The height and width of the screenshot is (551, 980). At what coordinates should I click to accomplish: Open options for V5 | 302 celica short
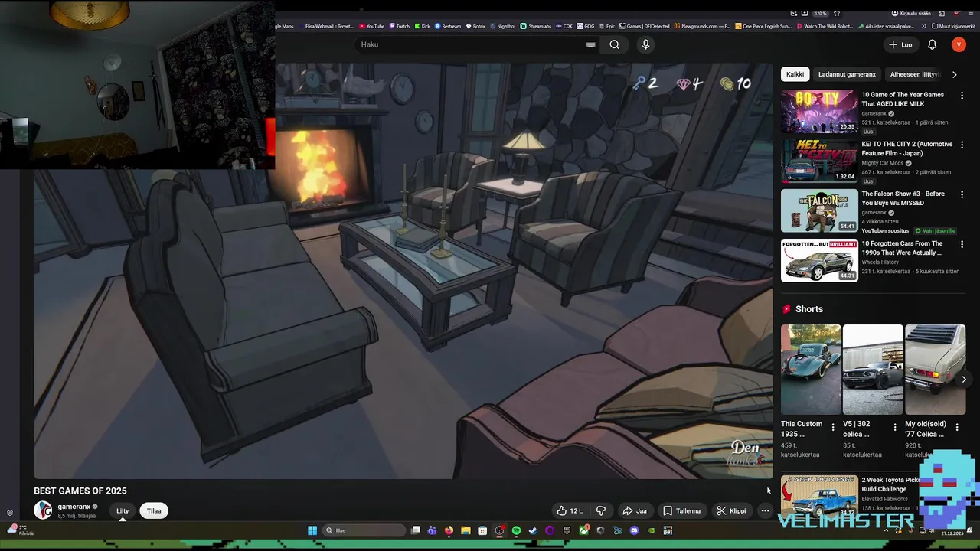click(x=895, y=427)
